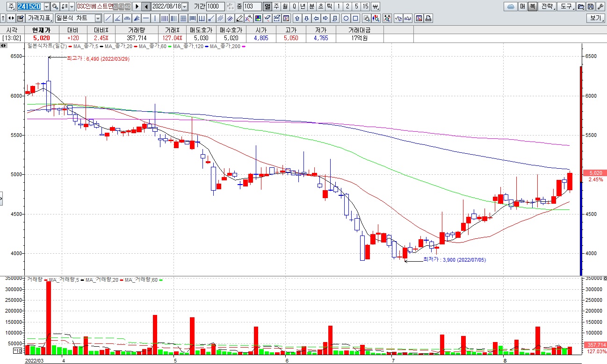Screen dimensions: 607x364
Task: Click the 기간 period input field 1000
Action: click(216, 7)
